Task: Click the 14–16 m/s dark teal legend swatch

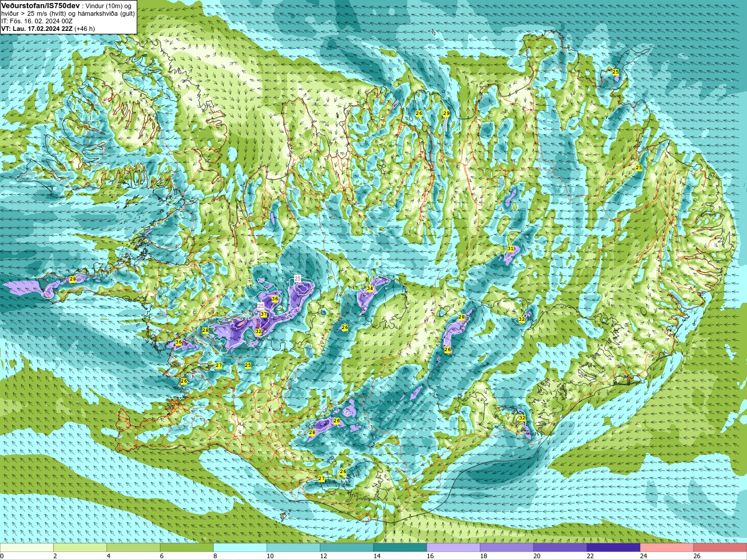Action: click(400, 548)
